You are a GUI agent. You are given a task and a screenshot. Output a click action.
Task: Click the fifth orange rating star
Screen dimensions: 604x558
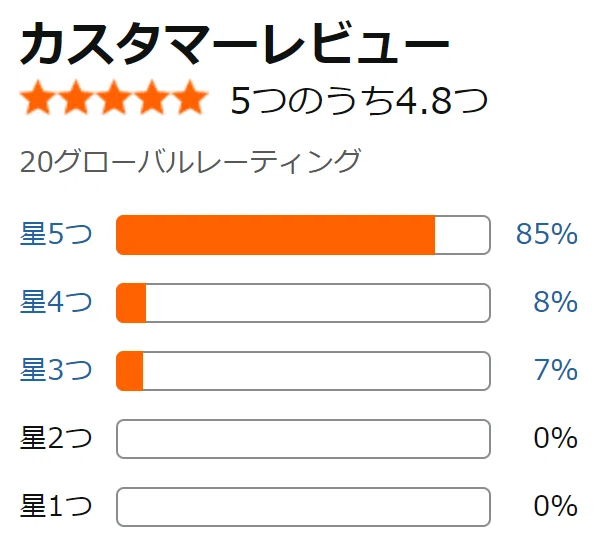[190, 98]
